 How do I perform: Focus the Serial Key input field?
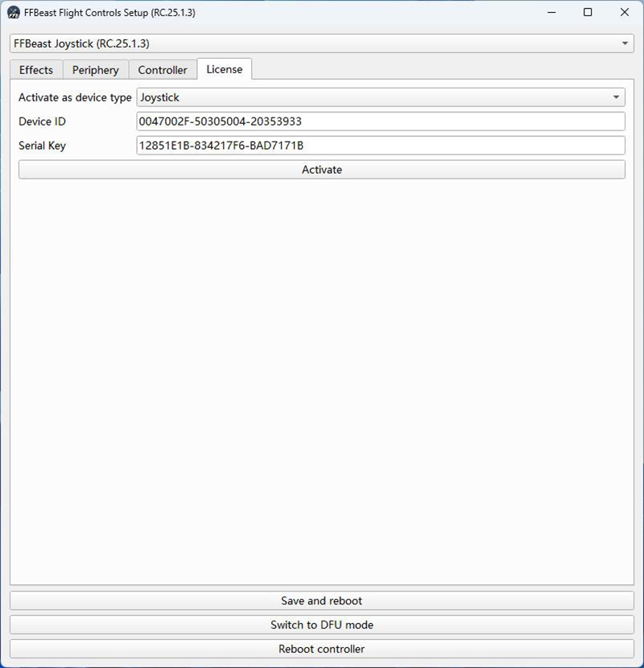click(381, 146)
